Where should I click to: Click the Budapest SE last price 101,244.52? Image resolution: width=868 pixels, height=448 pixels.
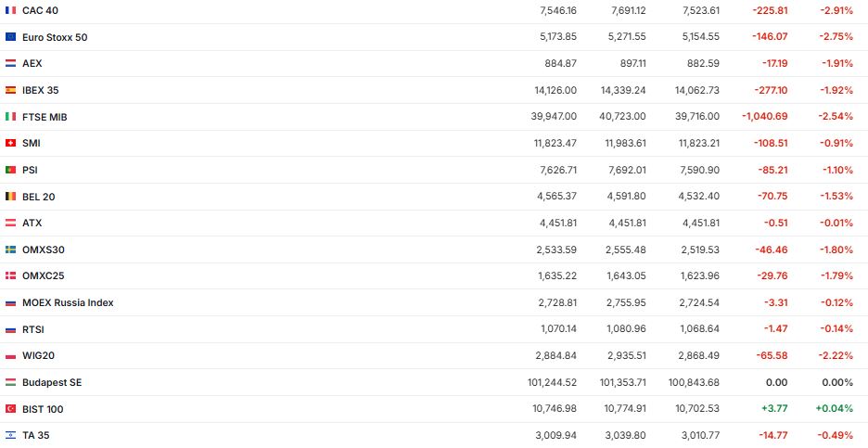coord(551,383)
